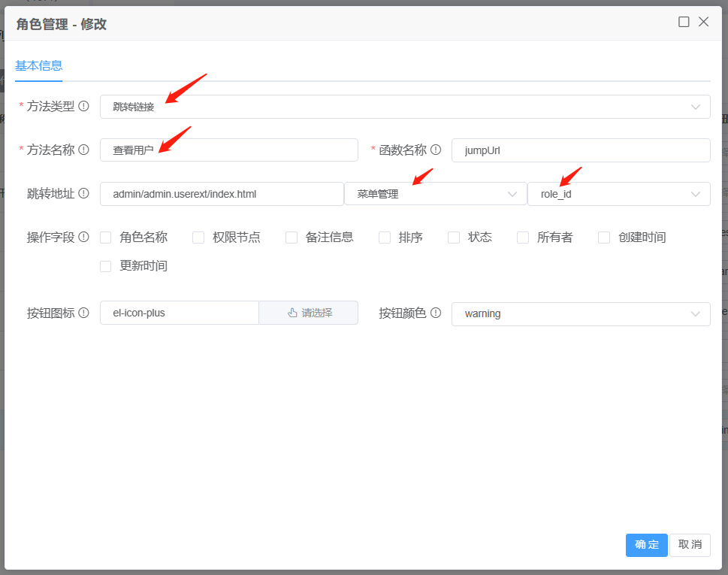Image resolution: width=728 pixels, height=575 pixels.
Task: Click info icon beside 操作字段 label
Action: pyautogui.click(x=84, y=238)
